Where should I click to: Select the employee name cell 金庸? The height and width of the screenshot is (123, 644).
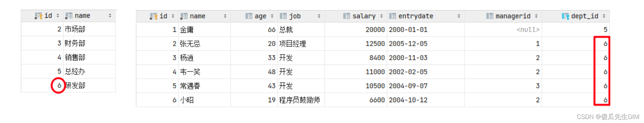pos(204,30)
